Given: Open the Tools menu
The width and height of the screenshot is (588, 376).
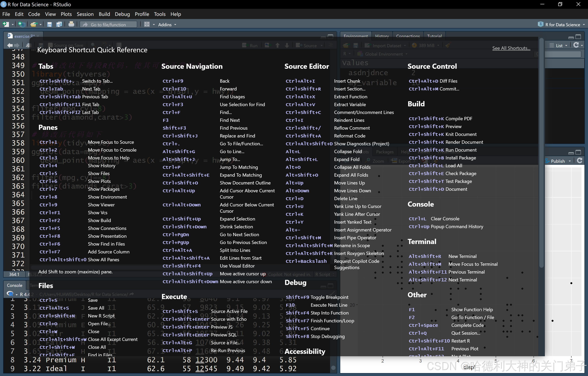Looking at the screenshot, I should tap(160, 14).
